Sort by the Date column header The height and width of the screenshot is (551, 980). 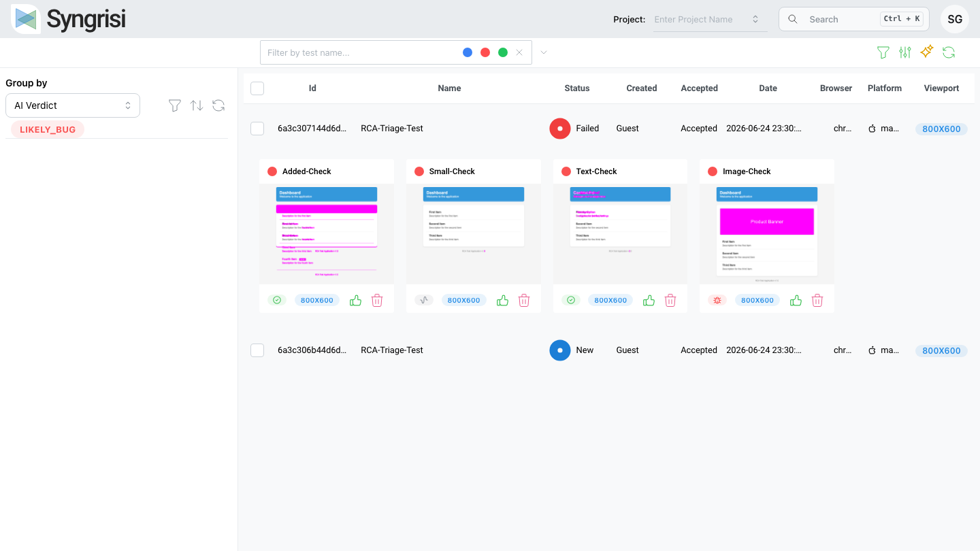[x=768, y=88]
